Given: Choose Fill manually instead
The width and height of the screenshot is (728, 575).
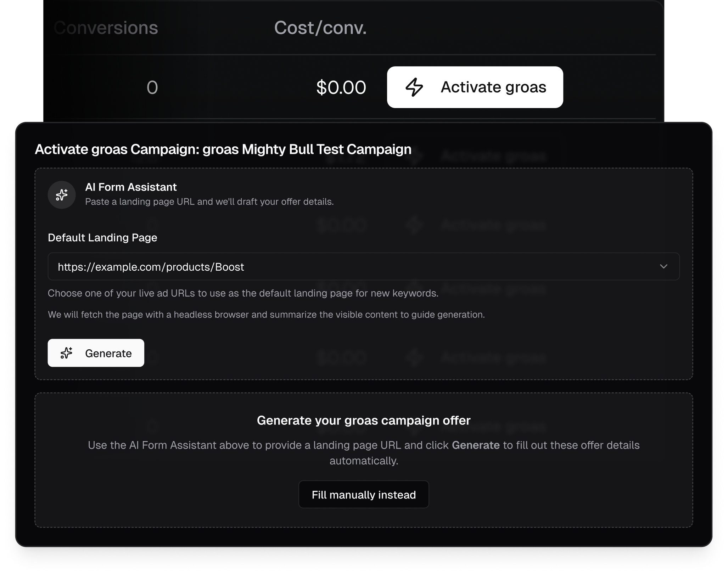Looking at the screenshot, I should [x=364, y=495].
